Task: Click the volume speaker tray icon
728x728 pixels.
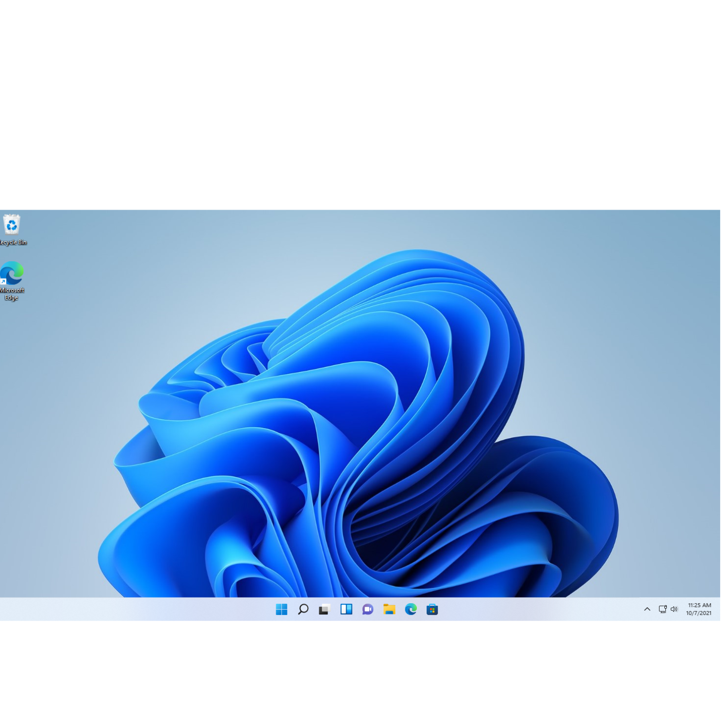Action: [x=674, y=609]
